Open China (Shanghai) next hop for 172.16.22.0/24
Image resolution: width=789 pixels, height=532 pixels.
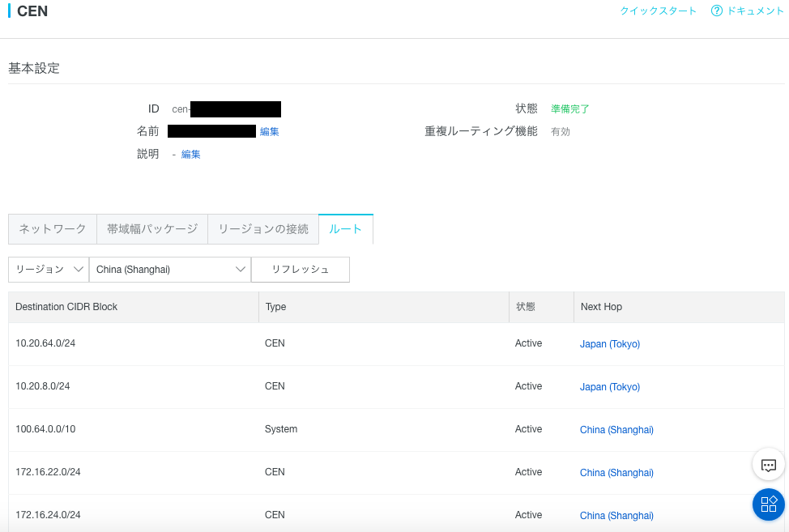[616, 473]
